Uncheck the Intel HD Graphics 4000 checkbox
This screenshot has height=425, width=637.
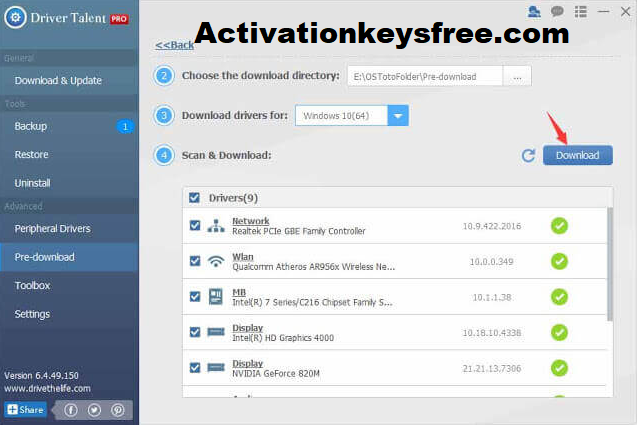coord(195,332)
